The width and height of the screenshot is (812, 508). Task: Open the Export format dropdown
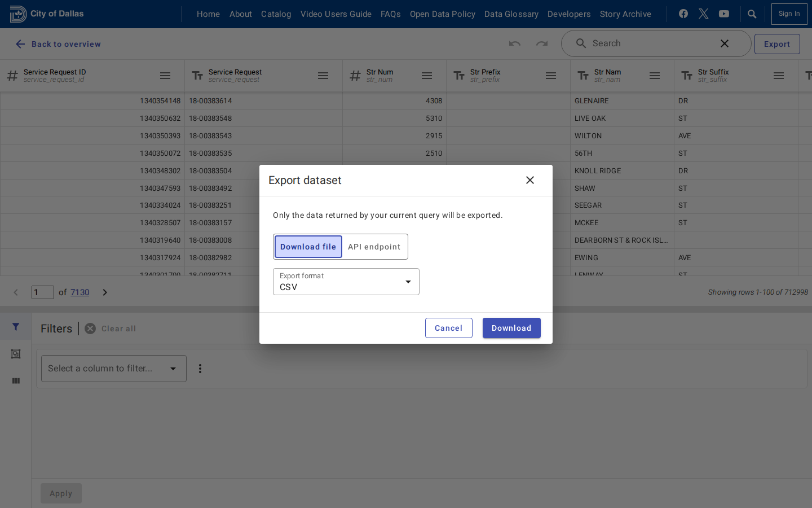click(346, 282)
